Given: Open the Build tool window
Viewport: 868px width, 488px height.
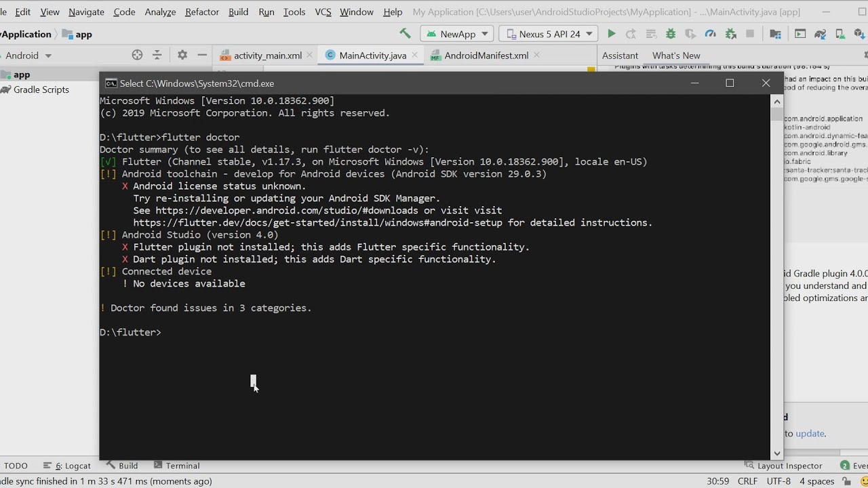Looking at the screenshot, I should coord(122,466).
